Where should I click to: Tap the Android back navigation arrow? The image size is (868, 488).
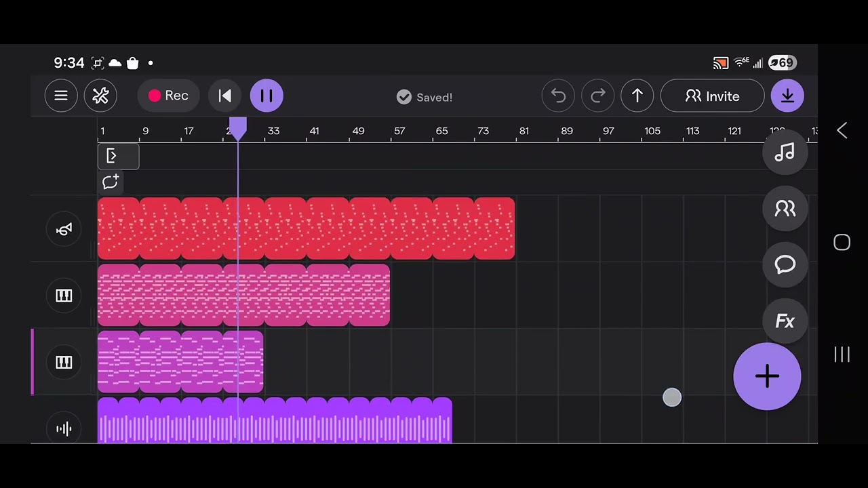point(842,131)
